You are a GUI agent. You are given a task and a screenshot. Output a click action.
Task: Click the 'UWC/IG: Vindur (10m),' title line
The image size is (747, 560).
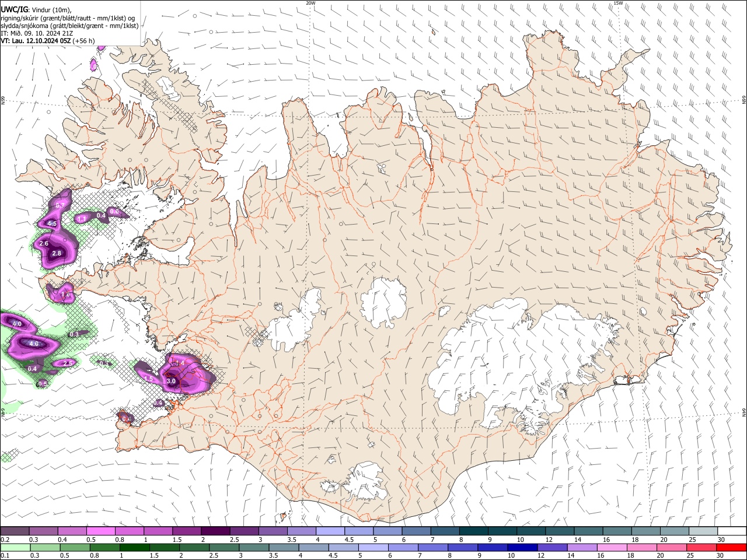click(x=36, y=9)
